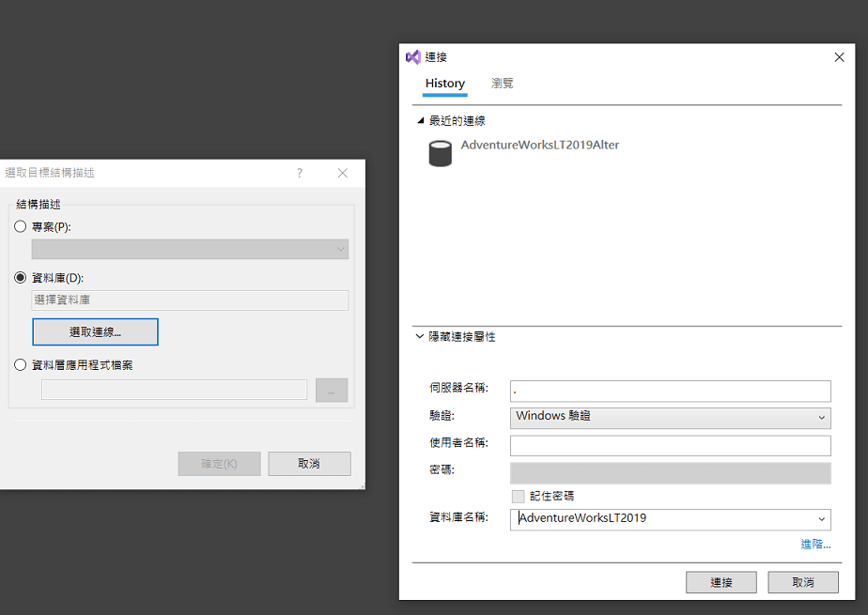Close the 選取目標結構描述 dialog

point(343,173)
